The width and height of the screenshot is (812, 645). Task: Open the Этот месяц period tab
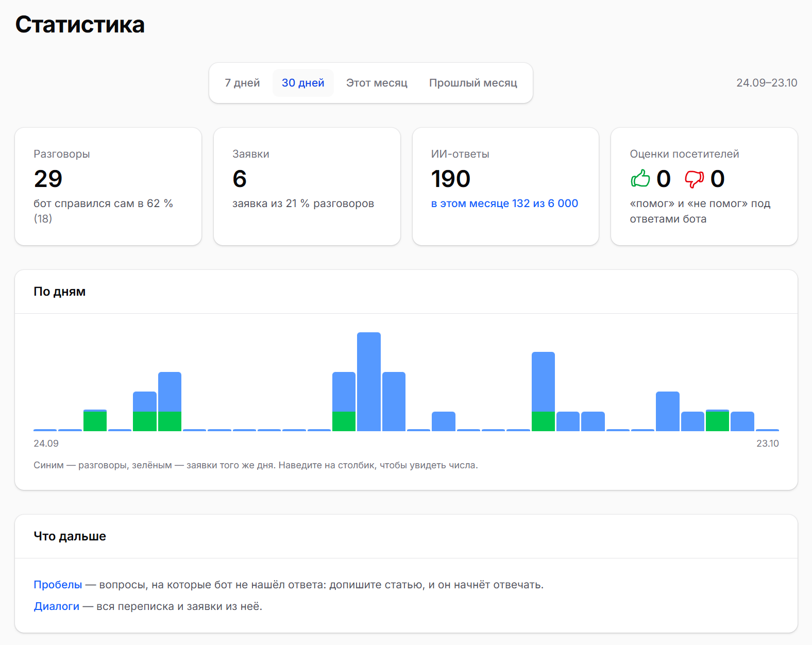pos(377,83)
